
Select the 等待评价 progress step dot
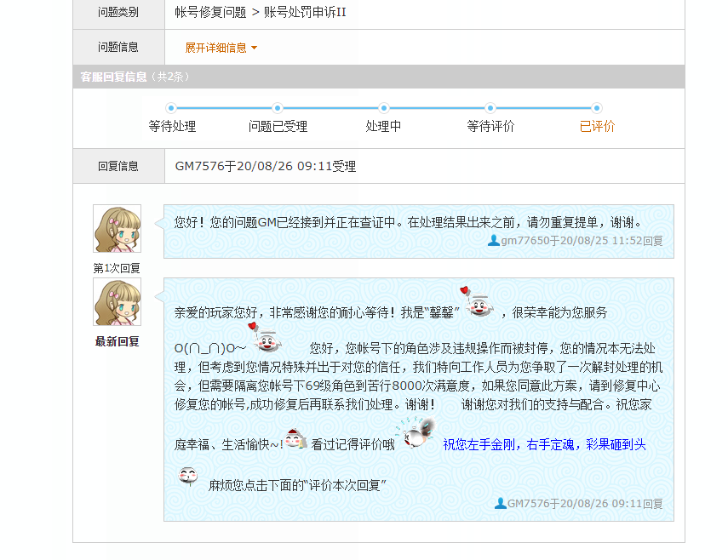[490, 108]
